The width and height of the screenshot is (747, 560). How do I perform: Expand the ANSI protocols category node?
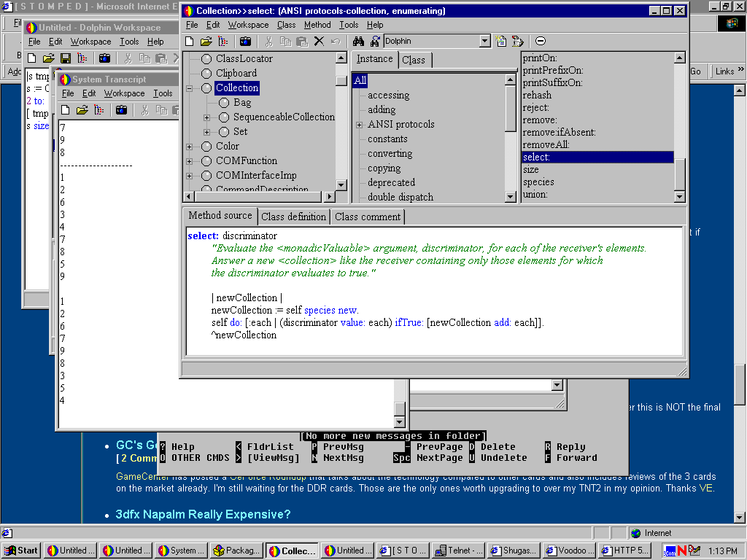point(359,125)
